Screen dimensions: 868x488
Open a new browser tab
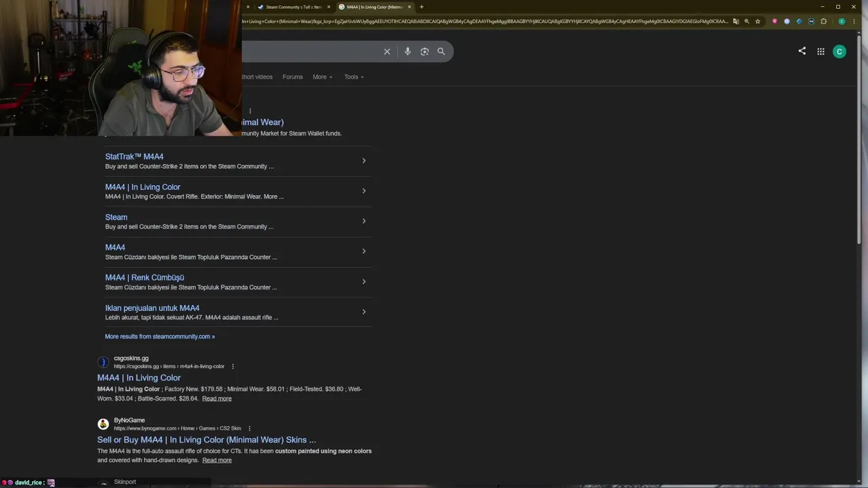(x=421, y=7)
